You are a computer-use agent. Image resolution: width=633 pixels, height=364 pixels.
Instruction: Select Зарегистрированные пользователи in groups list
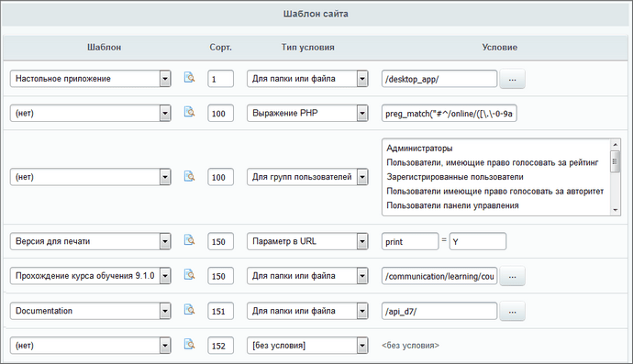455,177
